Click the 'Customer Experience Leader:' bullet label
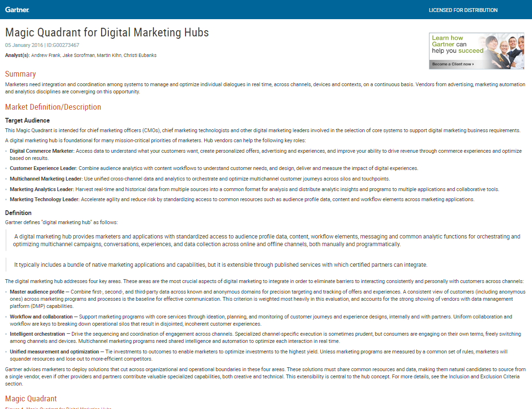The width and height of the screenshot is (532, 409). click(44, 168)
